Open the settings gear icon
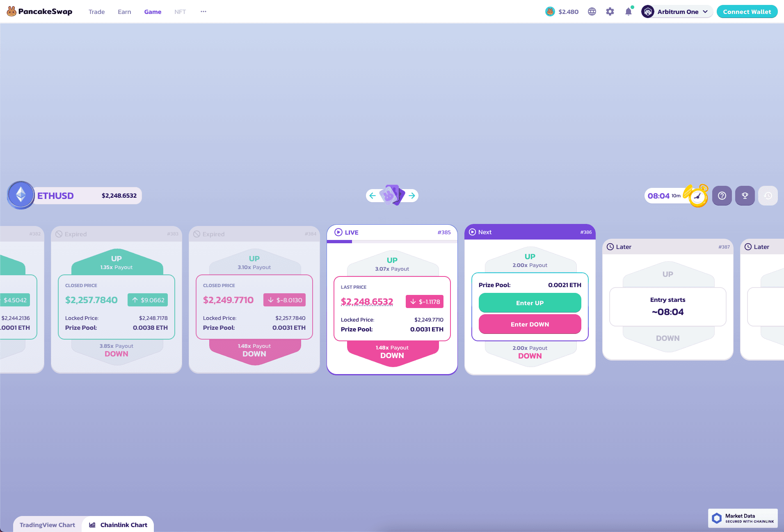 pos(610,11)
